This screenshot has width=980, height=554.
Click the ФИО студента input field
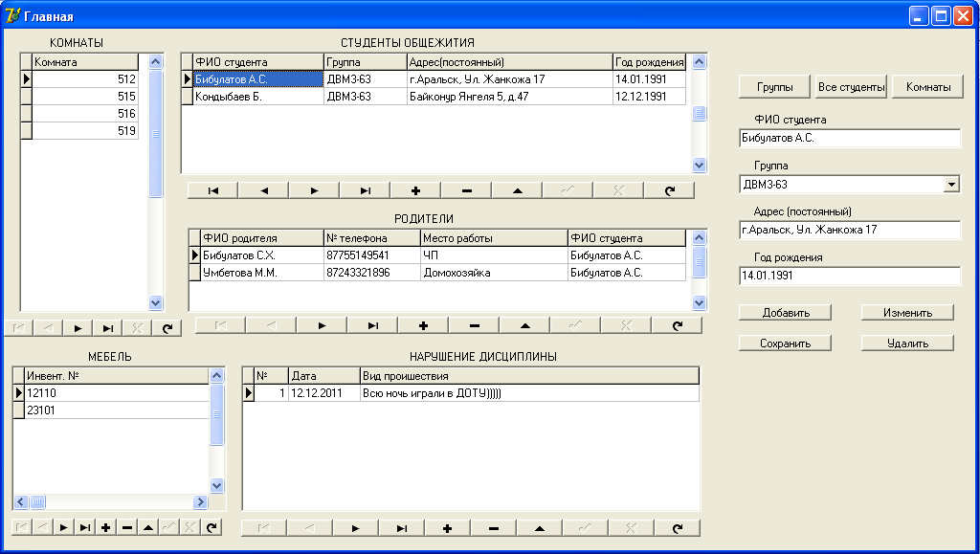coord(849,139)
